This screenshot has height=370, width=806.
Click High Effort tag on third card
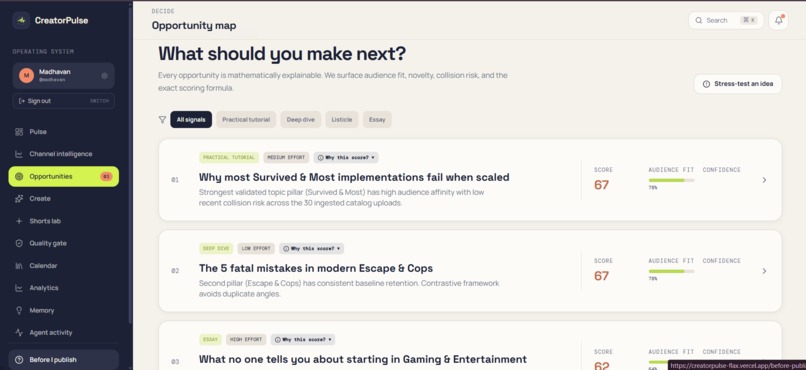pos(246,340)
